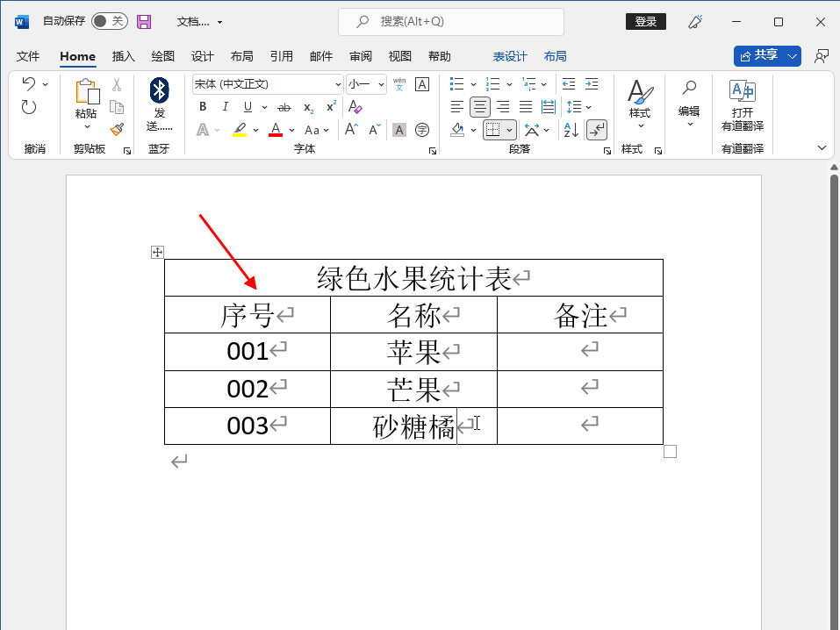Select the format painter brush
Screen dimensions: 840x630
click(x=117, y=129)
